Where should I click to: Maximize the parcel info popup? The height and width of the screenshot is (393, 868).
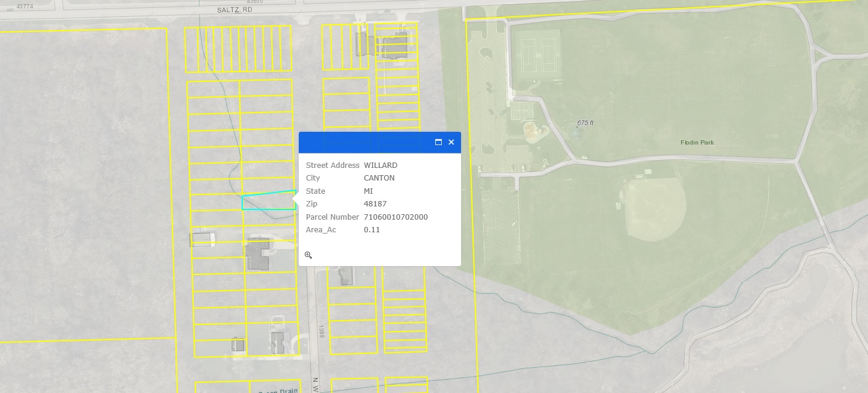click(x=438, y=142)
